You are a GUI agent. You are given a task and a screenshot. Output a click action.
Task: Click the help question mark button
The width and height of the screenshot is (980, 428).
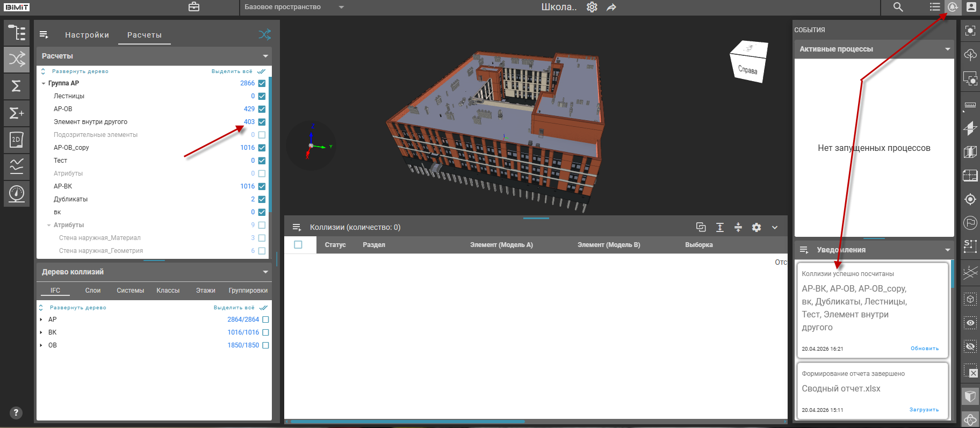click(16, 412)
